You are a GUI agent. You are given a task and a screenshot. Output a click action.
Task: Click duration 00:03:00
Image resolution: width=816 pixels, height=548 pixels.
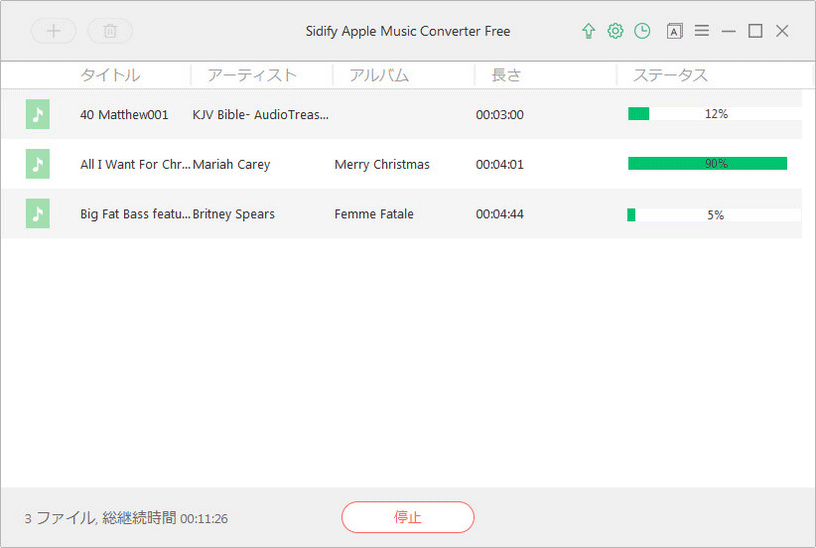[x=500, y=114]
